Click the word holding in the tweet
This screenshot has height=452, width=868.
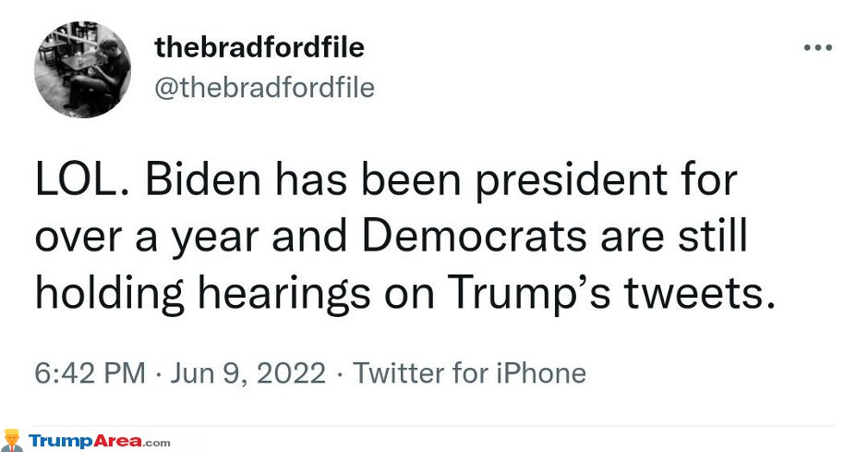coord(110,294)
